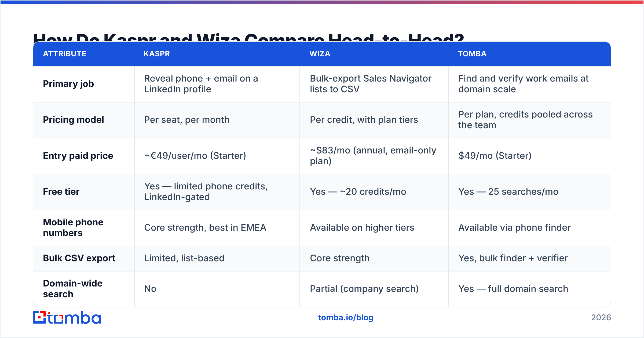This screenshot has height=338, width=644.
Task: Click the 'Primary job' row label
Action: [x=68, y=84]
